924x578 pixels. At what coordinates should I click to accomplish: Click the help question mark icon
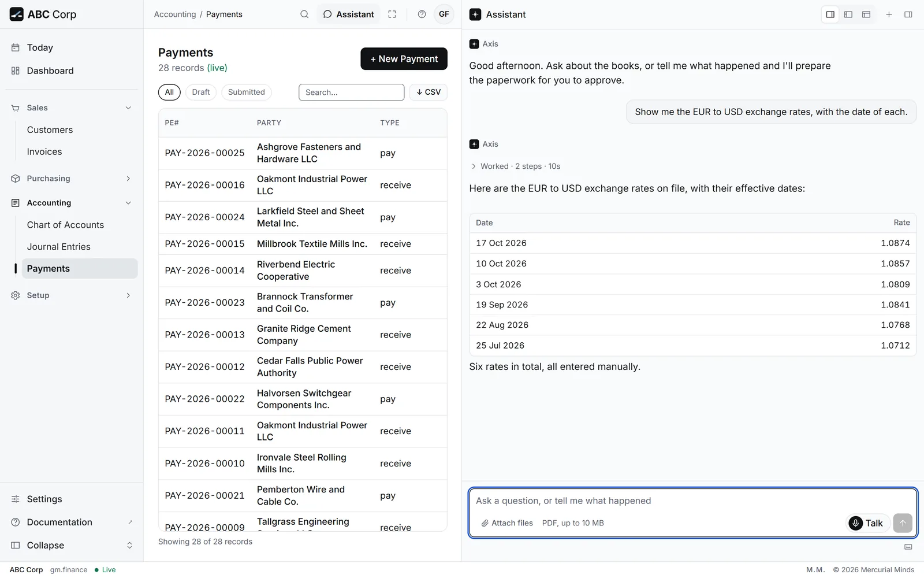422,14
